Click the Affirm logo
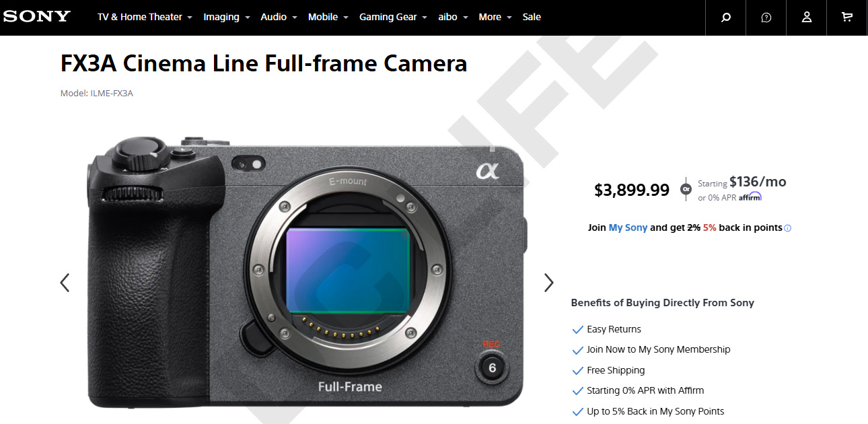The height and width of the screenshot is (424, 868). [750, 197]
